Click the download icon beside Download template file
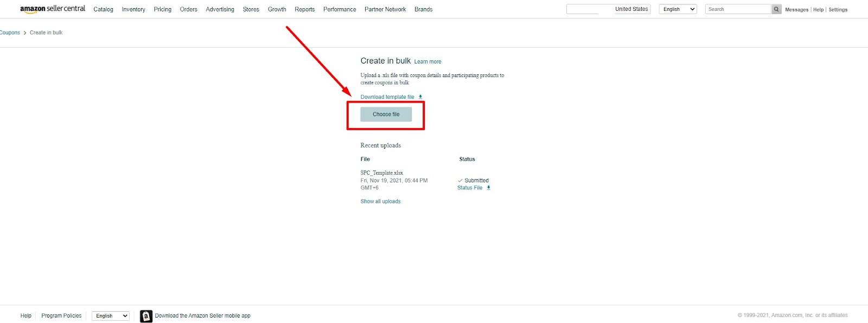The width and height of the screenshot is (868, 323). pos(420,97)
